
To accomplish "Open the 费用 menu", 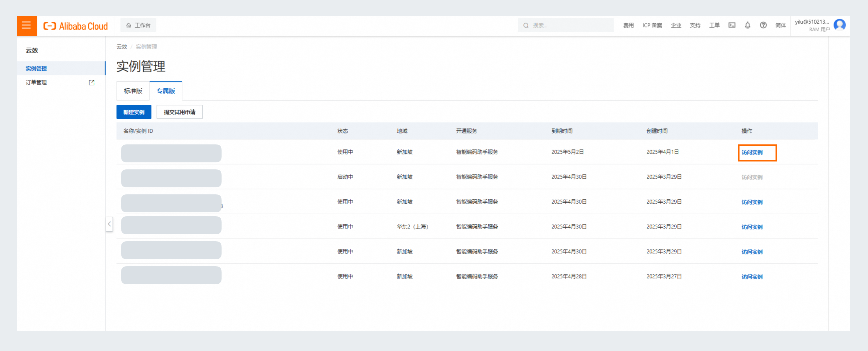I will coord(628,25).
